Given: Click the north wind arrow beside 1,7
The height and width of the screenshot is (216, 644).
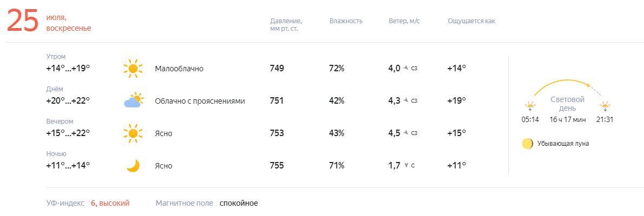Looking at the screenshot, I should (406, 166).
